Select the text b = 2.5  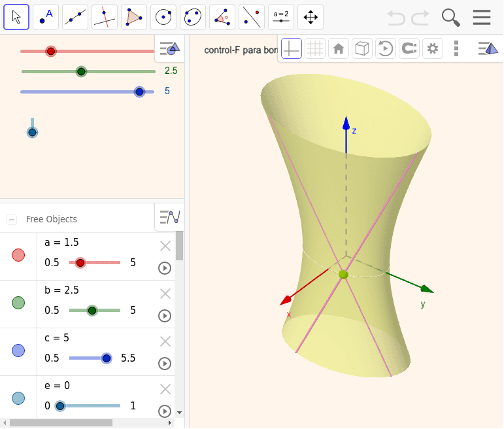61,290
